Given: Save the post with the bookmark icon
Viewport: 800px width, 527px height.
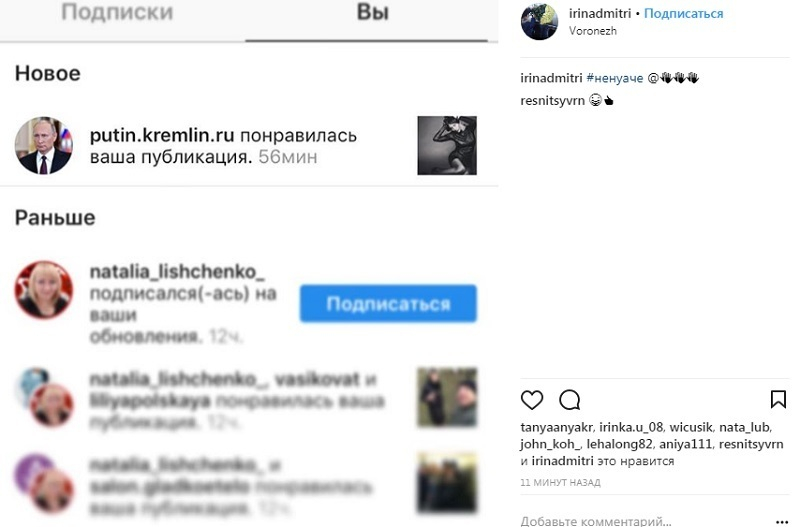Looking at the screenshot, I should 778,399.
